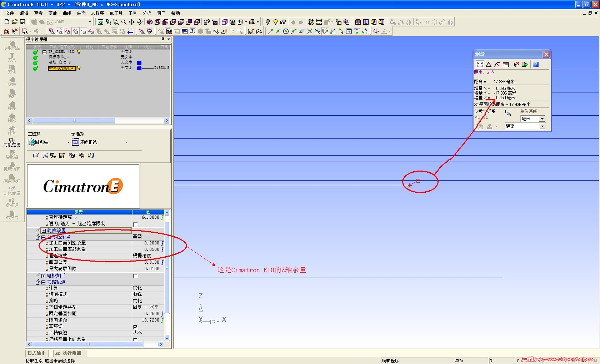The width and height of the screenshot is (600, 364).
Task: Click the save-with-pencil icon in procedure toolbar
Action: click(62, 156)
